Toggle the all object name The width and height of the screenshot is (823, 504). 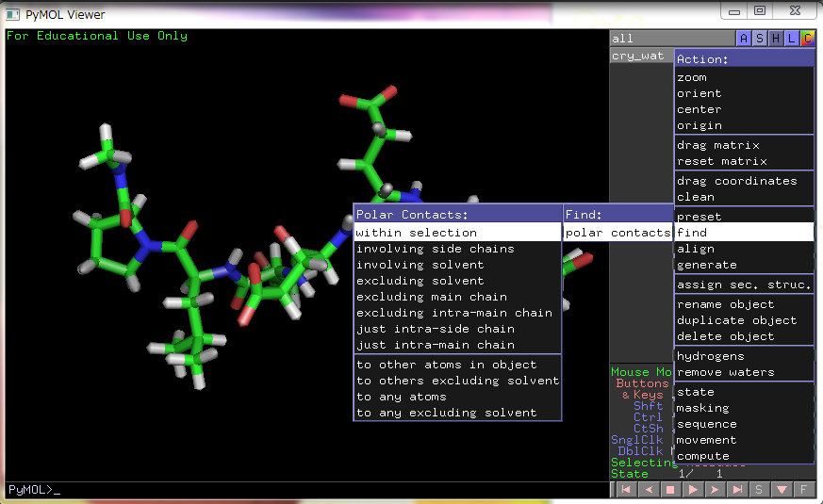[x=672, y=39]
